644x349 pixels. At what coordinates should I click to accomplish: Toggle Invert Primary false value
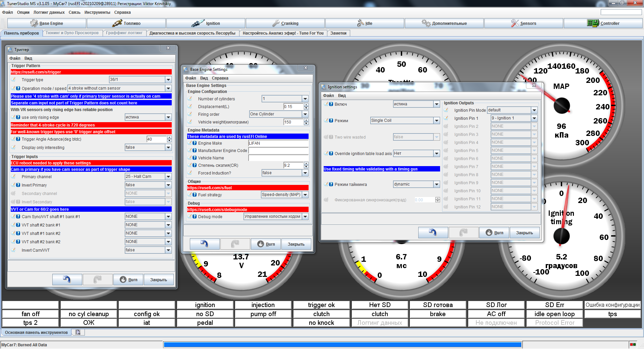coord(148,185)
